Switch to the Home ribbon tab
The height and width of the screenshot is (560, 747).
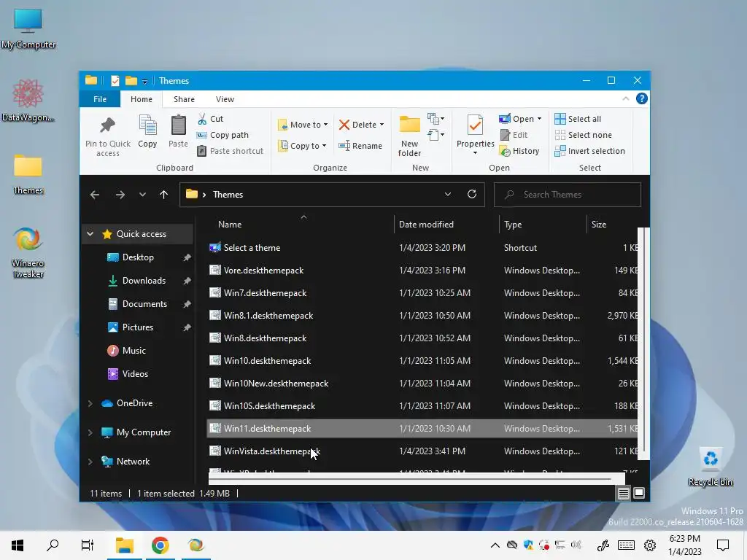[142, 99]
